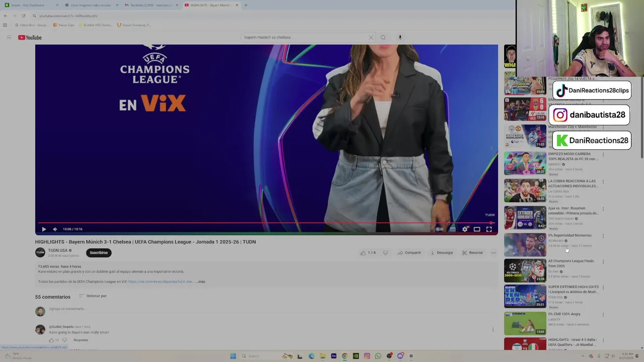The image size is (644, 362).
Task: Subscribe to TUDN USA with Suscribirse
Action: [x=99, y=253]
